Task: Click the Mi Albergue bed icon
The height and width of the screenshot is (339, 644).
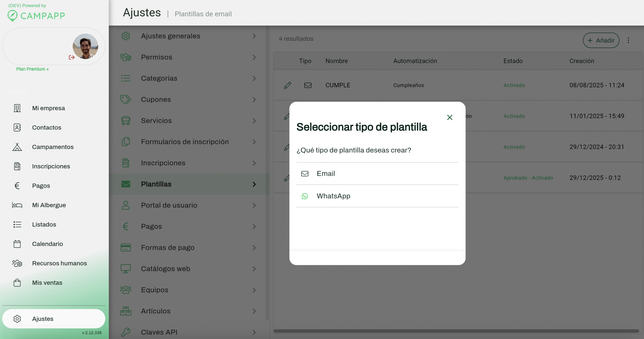Action: point(17,205)
